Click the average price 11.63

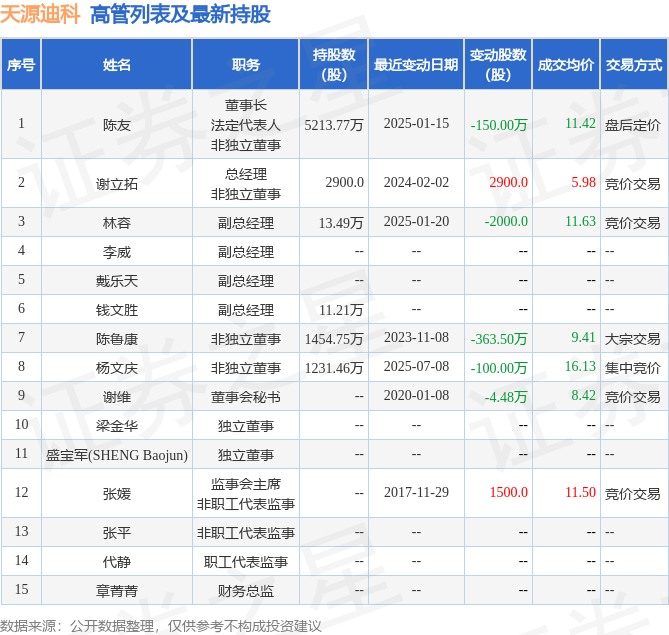pyautogui.click(x=580, y=221)
